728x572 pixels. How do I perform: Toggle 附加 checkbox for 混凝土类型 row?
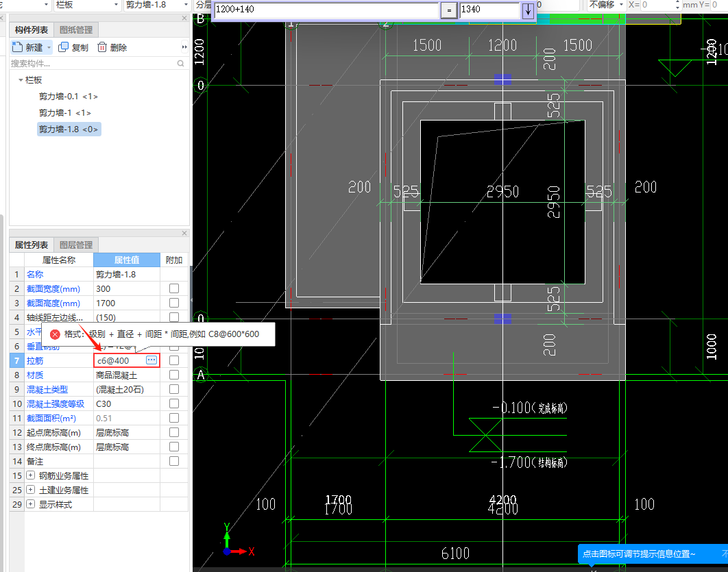click(x=174, y=389)
